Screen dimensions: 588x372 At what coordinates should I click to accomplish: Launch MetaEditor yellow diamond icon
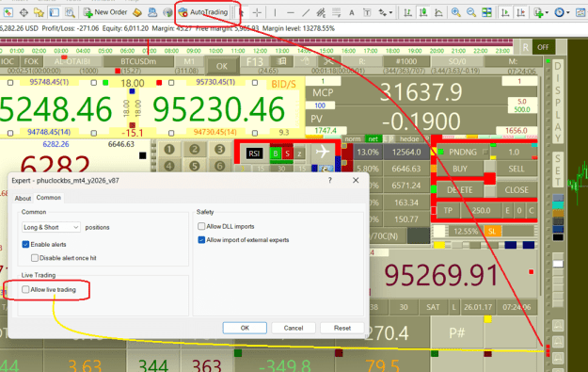click(137, 12)
